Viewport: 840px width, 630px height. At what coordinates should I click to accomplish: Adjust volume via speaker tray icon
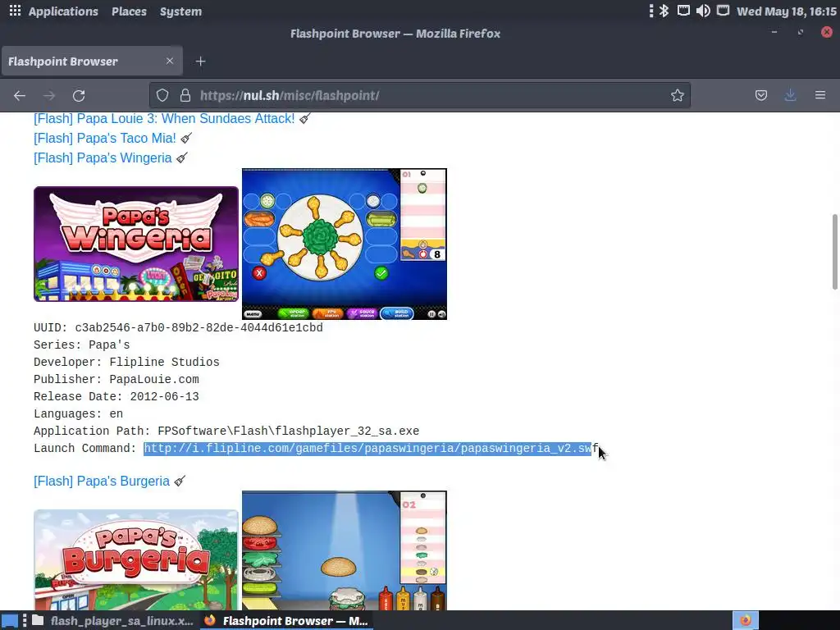703,11
